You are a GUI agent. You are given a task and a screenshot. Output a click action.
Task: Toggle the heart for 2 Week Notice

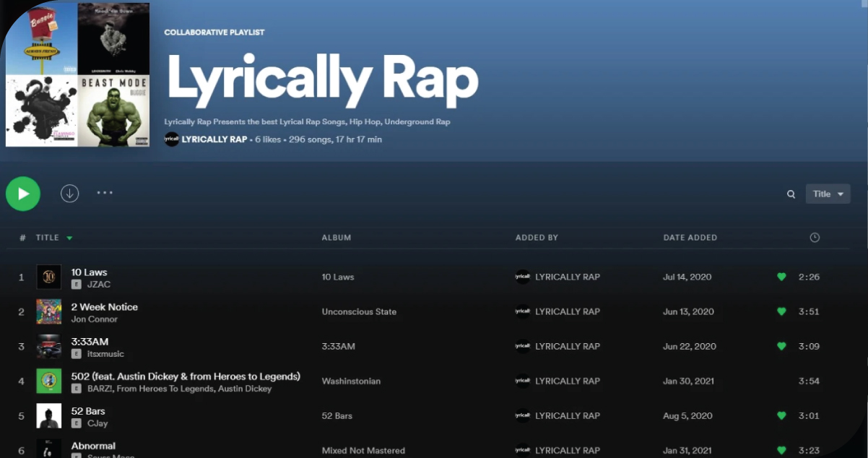[x=781, y=311]
